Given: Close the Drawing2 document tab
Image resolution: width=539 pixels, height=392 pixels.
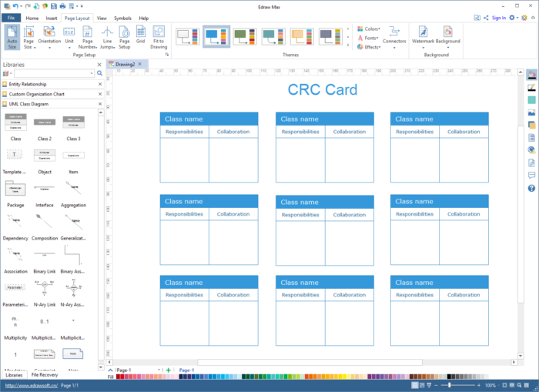Looking at the screenshot, I should point(140,64).
